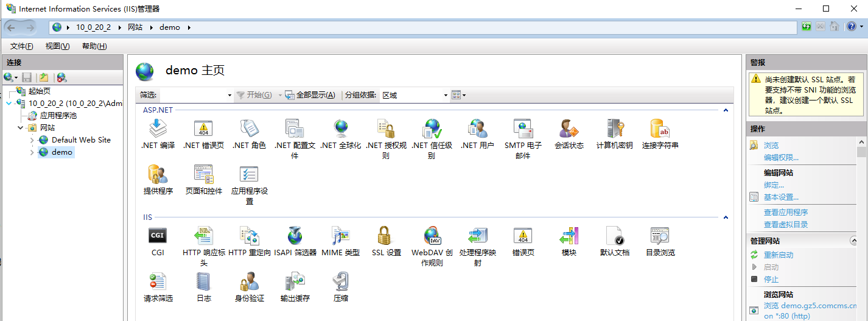Click the 查看应用程序 link

(x=786, y=213)
